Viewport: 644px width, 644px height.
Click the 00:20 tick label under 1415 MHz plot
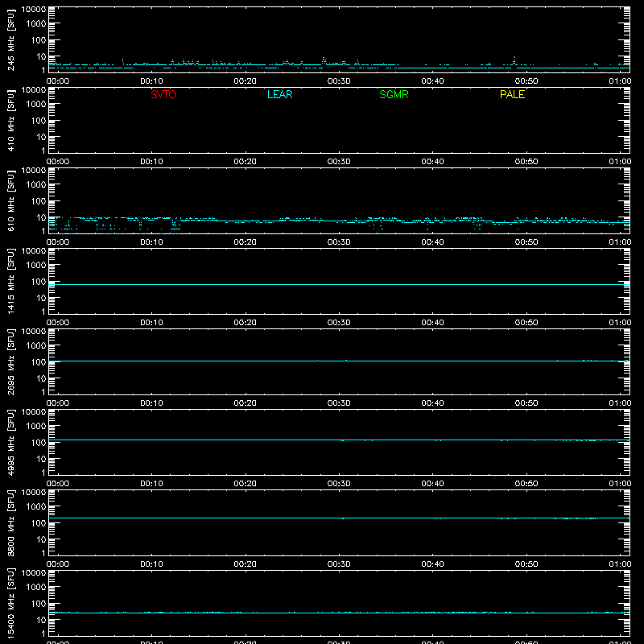[x=246, y=323]
